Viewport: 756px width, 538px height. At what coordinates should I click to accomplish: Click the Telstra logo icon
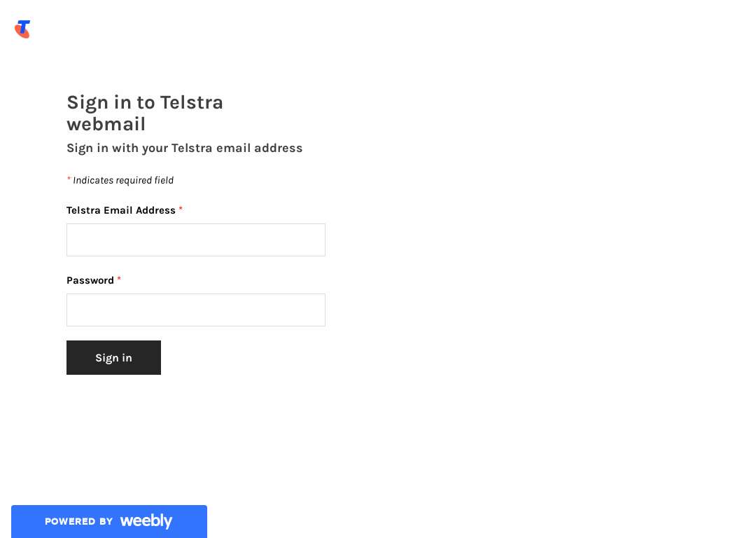click(x=22, y=29)
